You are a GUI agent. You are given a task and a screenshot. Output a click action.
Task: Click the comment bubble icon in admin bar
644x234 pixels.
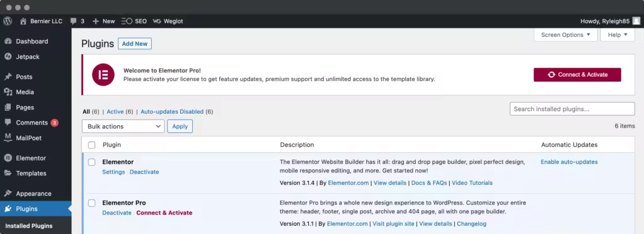pyautogui.click(x=74, y=21)
